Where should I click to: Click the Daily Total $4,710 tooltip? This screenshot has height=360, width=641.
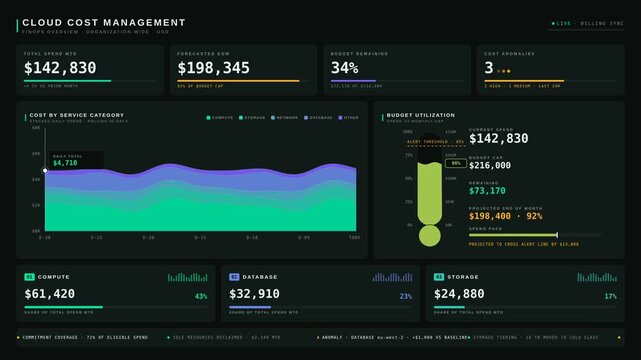76,160
